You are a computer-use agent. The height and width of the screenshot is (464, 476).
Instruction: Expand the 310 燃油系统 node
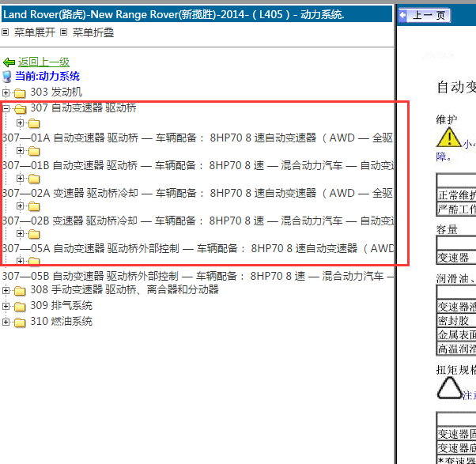coord(6,322)
